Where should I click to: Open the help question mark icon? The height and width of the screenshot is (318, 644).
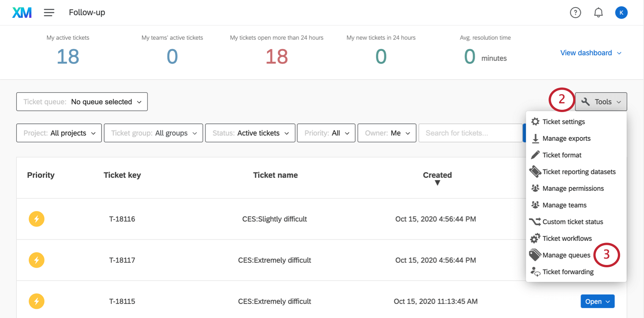coord(575,12)
